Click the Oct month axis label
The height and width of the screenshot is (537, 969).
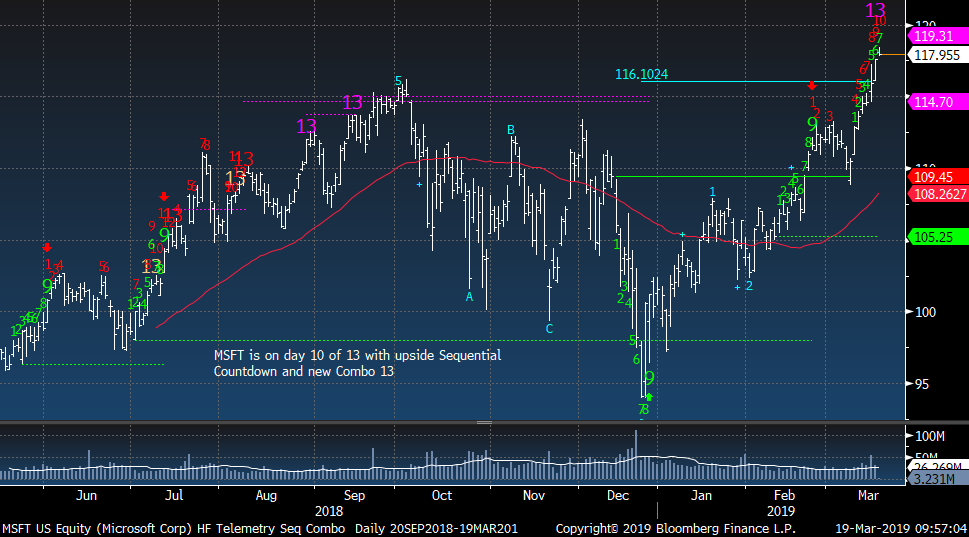(442, 496)
